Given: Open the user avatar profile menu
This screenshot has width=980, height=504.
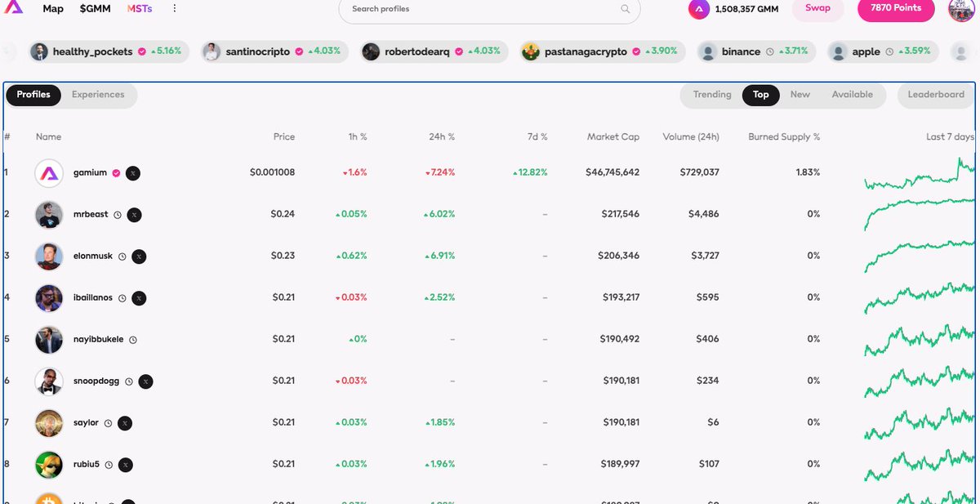Looking at the screenshot, I should [961, 9].
